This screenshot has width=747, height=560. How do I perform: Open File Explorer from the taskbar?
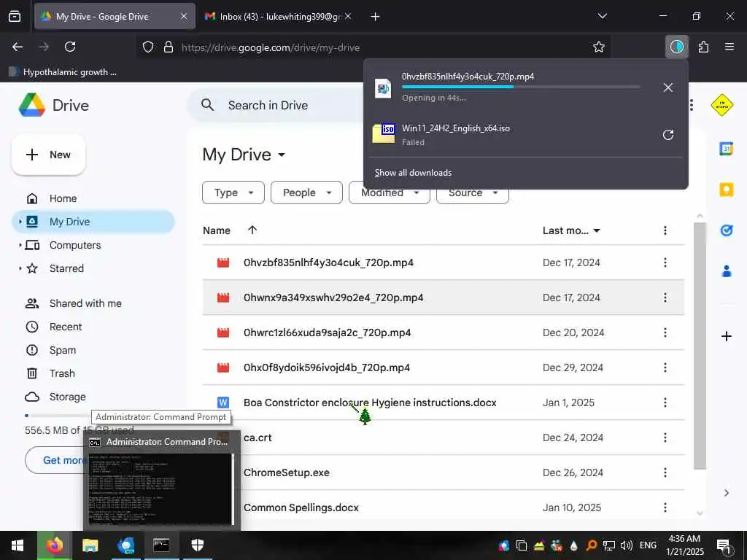coord(90,545)
